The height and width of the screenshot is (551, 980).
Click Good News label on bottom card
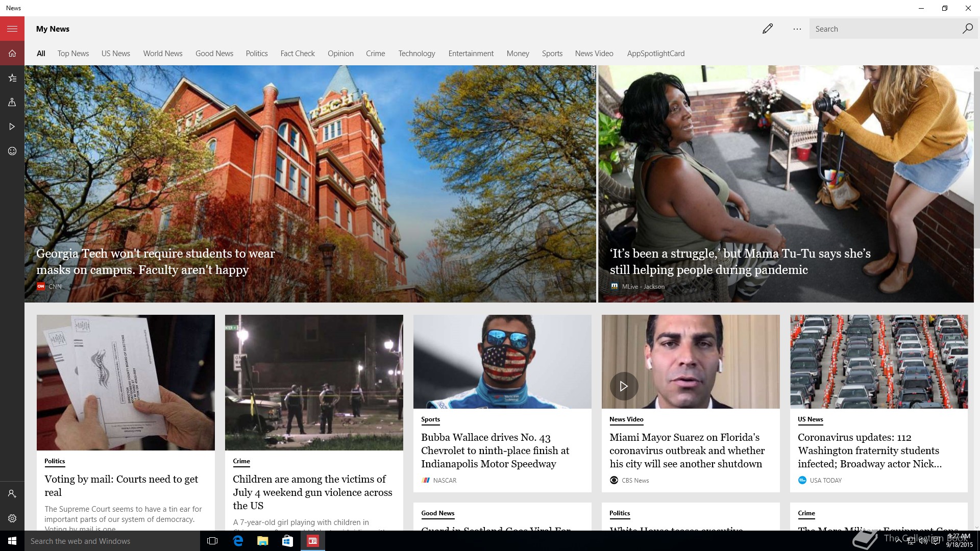(437, 513)
